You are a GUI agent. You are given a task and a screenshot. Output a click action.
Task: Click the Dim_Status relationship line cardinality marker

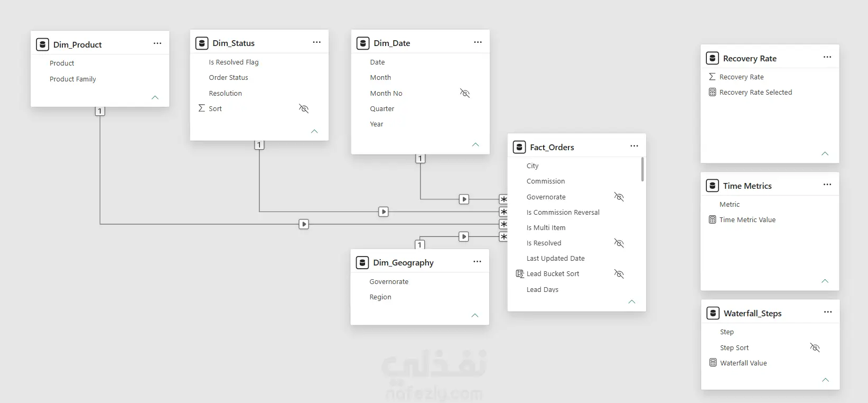259,145
